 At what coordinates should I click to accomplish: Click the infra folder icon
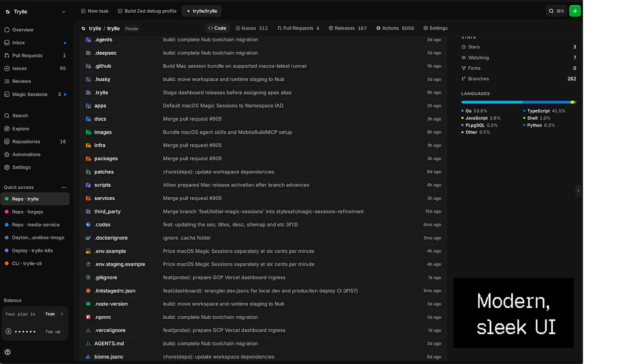[x=88, y=145]
